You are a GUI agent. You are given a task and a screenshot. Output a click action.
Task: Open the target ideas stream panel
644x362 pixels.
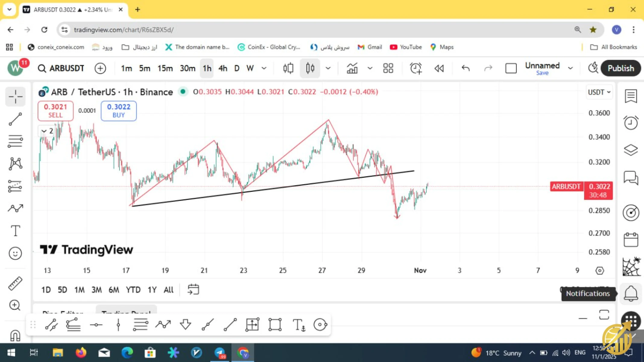631,213
